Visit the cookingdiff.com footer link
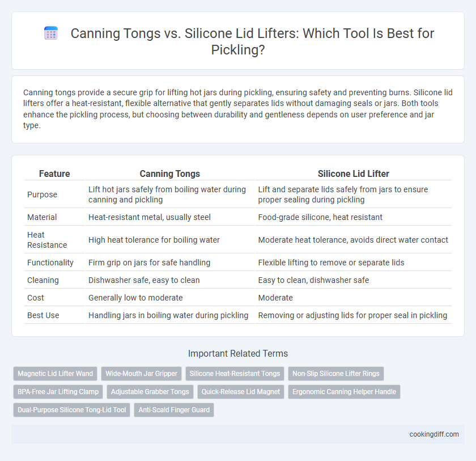 (x=434, y=434)
